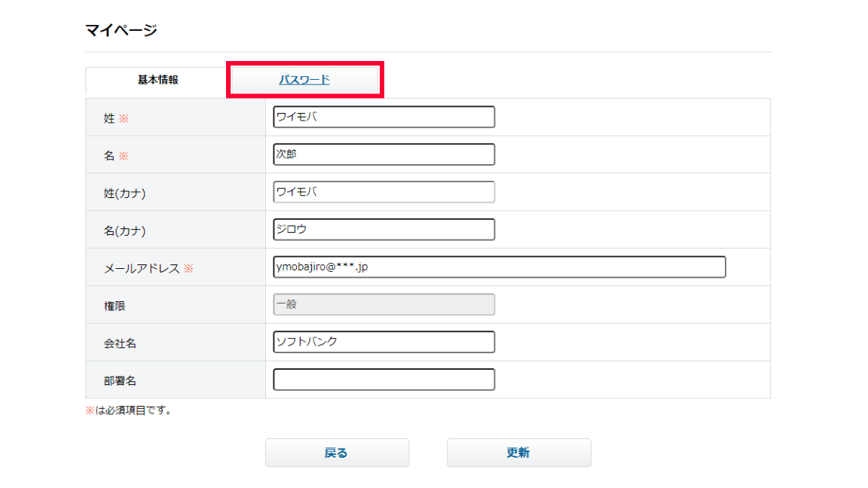
Task: Click the 部署名 row label
Action: 120,381
